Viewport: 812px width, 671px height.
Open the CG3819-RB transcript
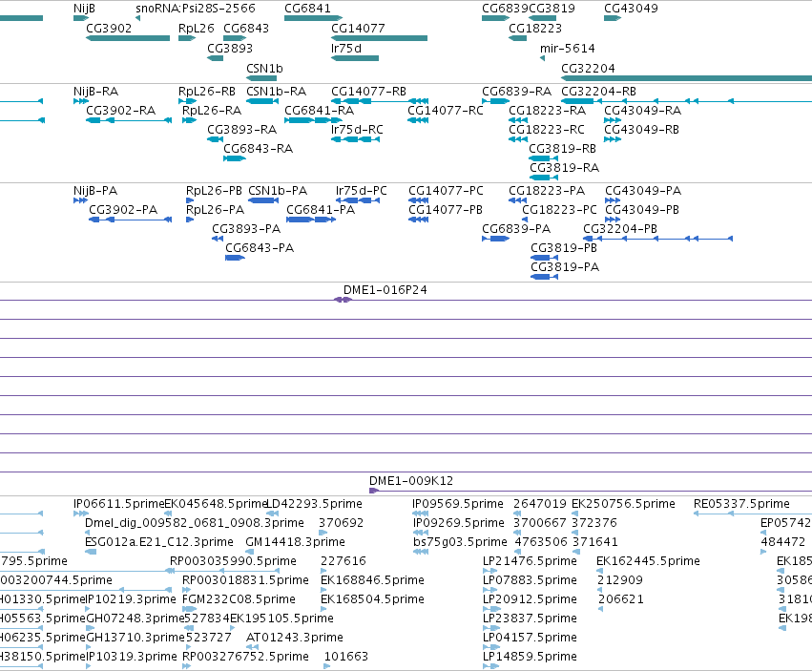[x=544, y=158]
